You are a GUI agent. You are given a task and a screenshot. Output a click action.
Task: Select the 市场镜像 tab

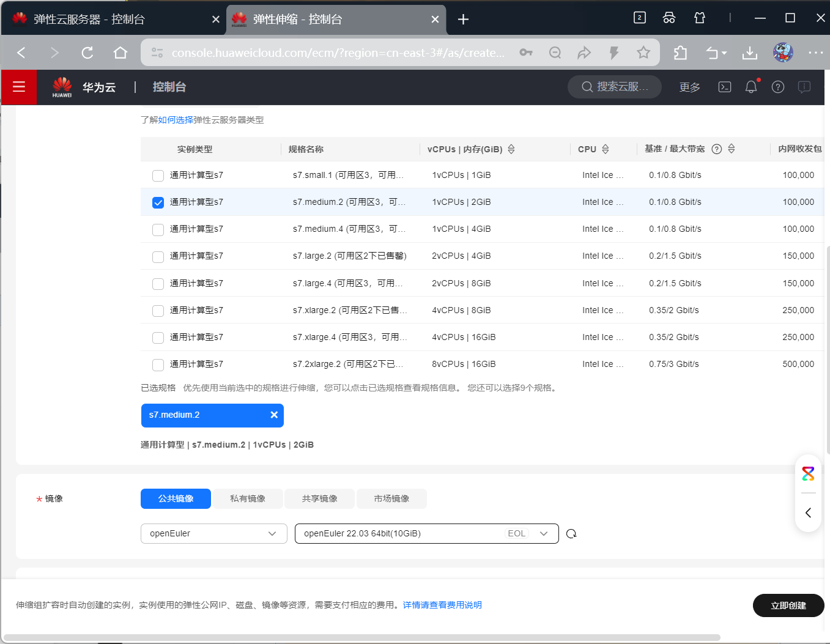click(391, 498)
